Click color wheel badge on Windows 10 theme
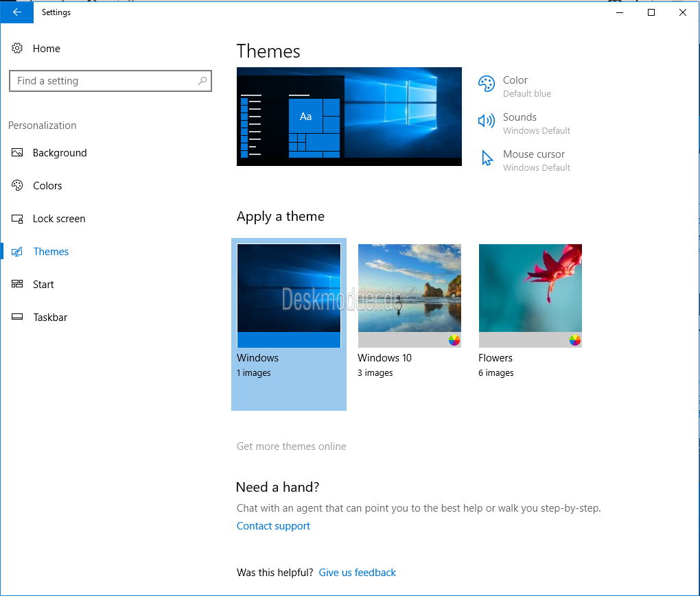 (x=454, y=340)
